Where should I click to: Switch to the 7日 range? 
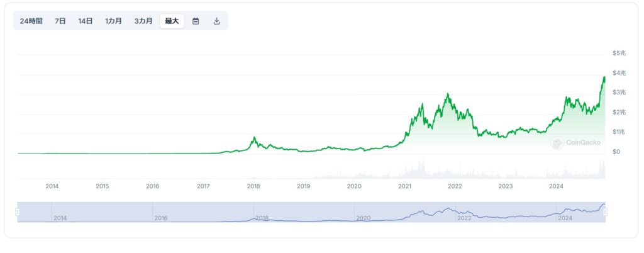point(60,21)
